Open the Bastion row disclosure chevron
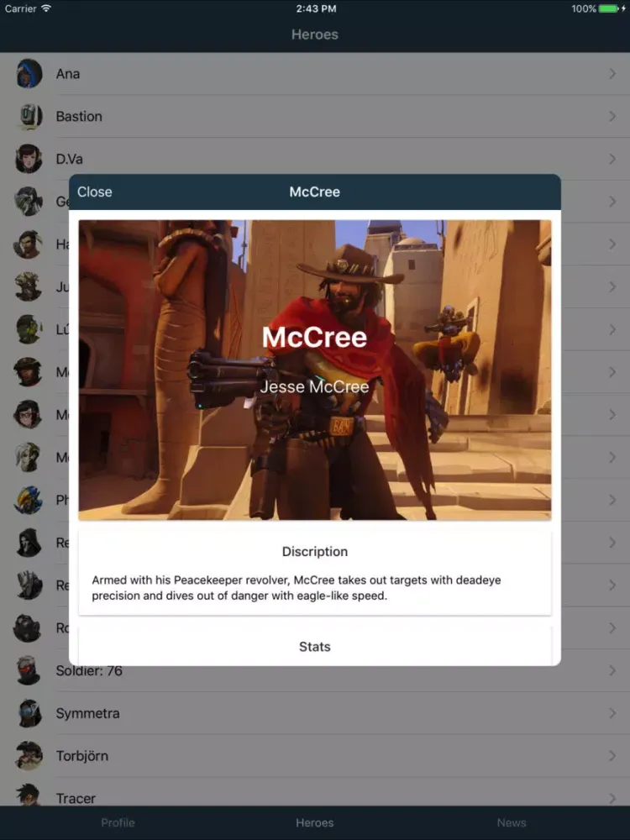The image size is (630, 840). [612, 116]
